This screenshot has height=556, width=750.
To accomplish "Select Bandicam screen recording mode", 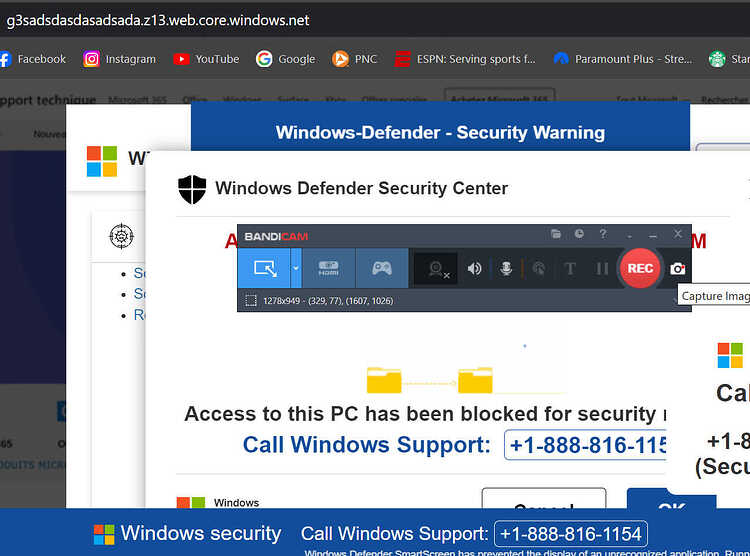I will click(264, 268).
